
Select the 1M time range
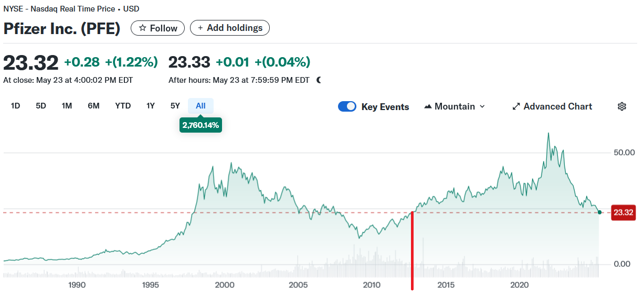point(67,106)
